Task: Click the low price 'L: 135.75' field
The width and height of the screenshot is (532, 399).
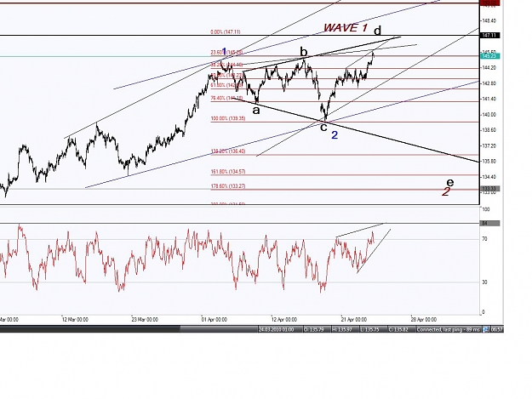Action: click(x=372, y=329)
